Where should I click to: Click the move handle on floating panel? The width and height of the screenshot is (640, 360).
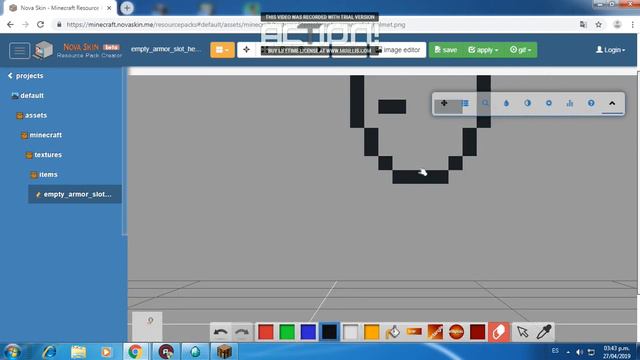(x=444, y=103)
